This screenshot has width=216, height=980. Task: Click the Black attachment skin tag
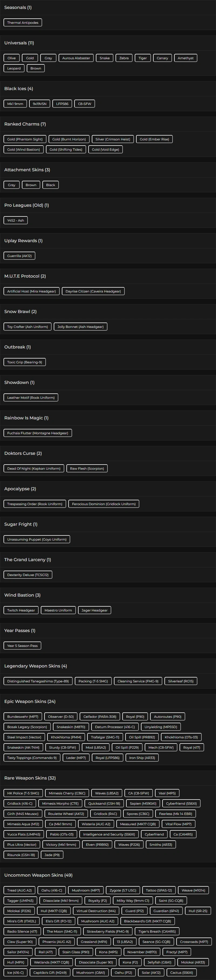point(50,185)
